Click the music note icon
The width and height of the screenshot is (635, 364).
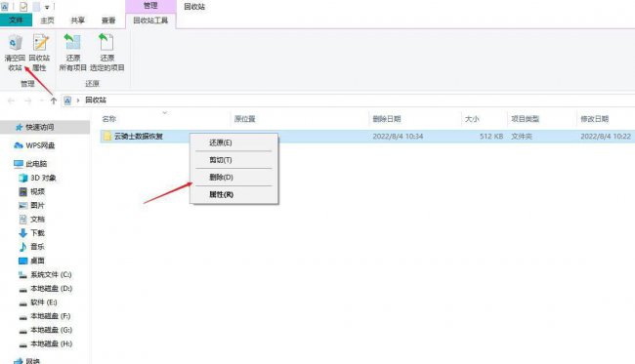pos(23,247)
